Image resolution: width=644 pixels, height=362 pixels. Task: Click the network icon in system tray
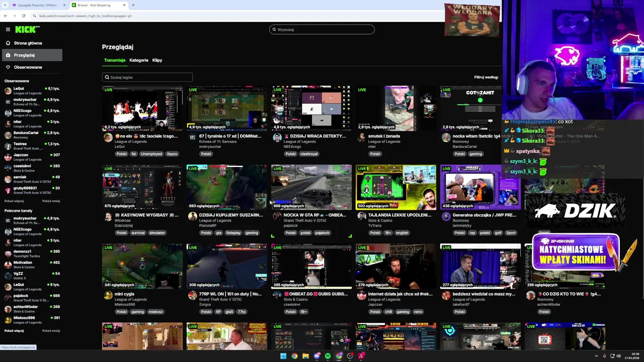(612, 356)
